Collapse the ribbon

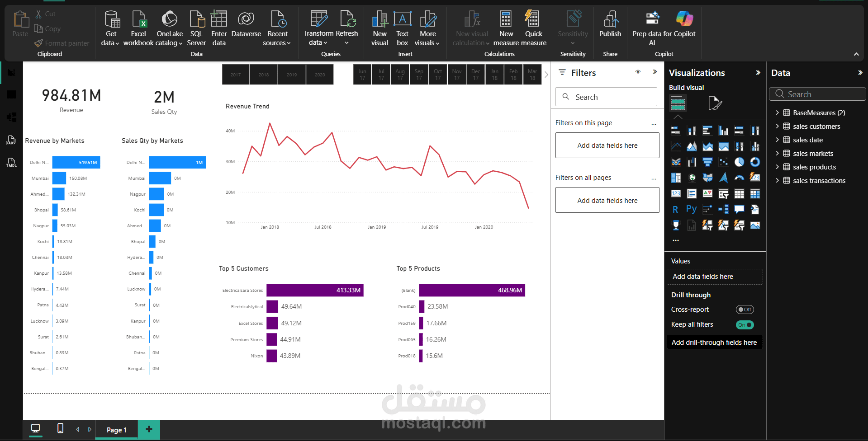click(856, 54)
